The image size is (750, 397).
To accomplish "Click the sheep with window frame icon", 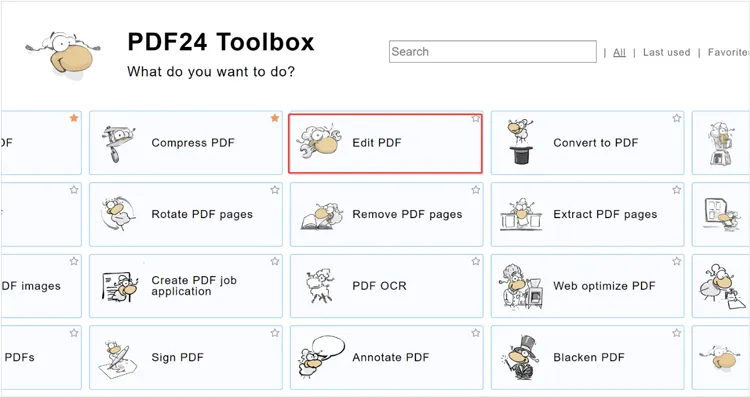I will pos(722,214).
